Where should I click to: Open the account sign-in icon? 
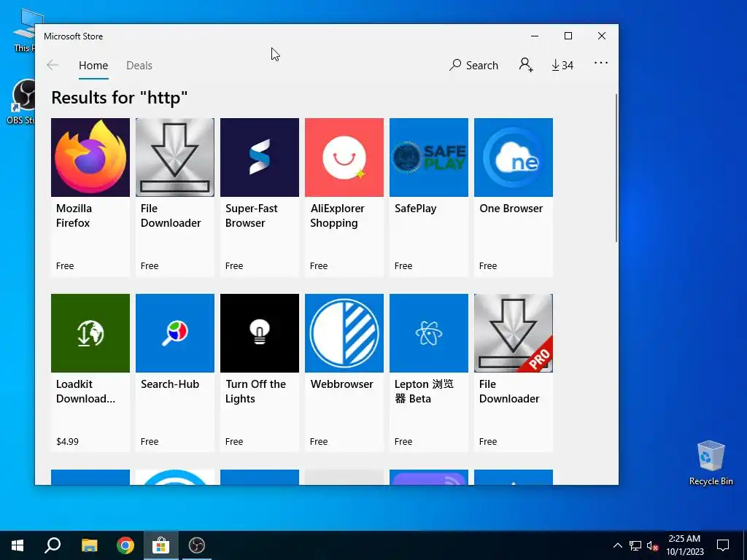pos(526,65)
